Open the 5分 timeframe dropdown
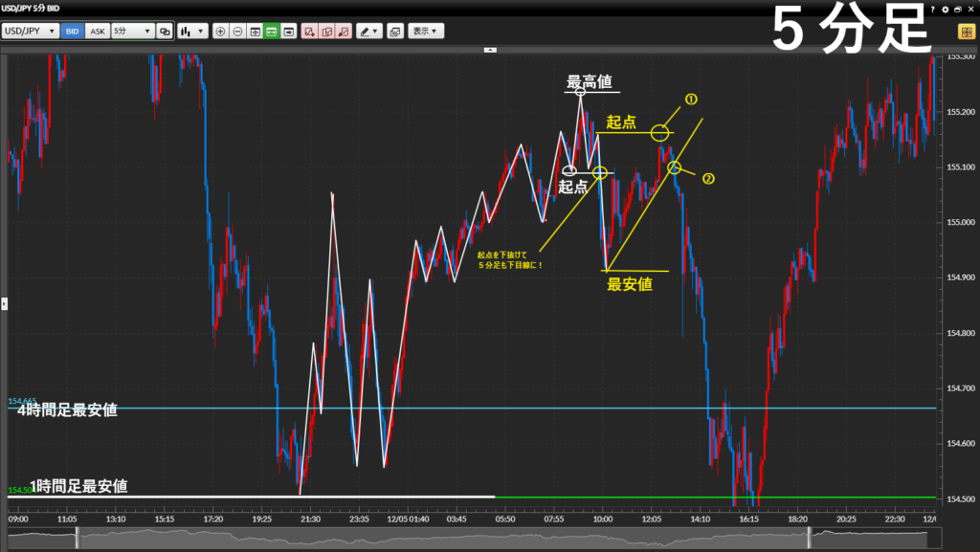Image resolution: width=980 pixels, height=552 pixels. [132, 31]
